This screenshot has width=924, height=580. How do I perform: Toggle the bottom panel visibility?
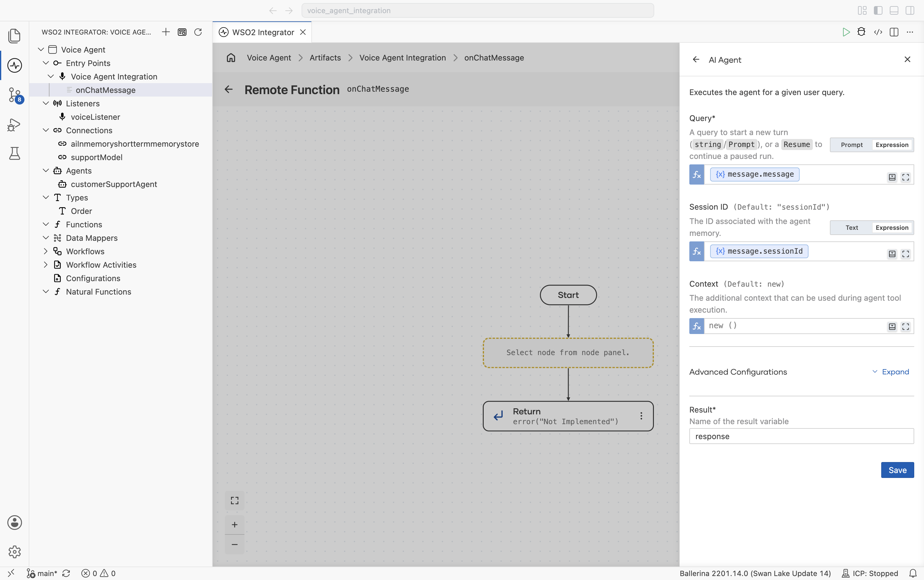(894, 10)
